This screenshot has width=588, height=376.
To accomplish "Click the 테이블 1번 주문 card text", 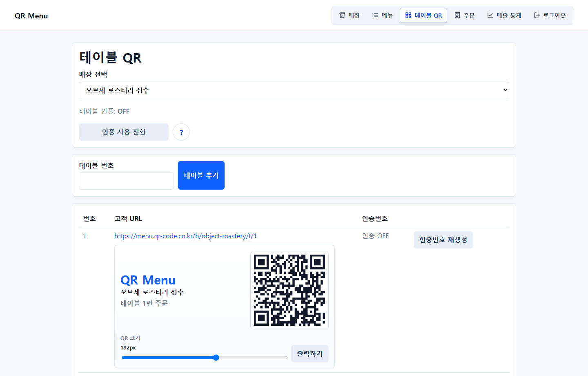I will pos(144,303).
